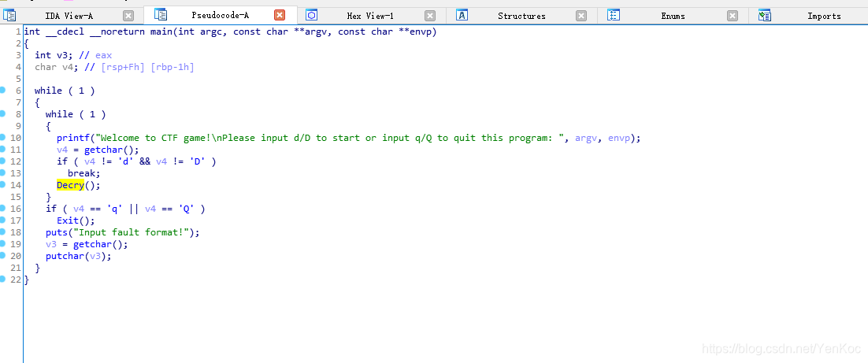Toggle breakpoint dot on line 13
The width and height of the screenshot is (868, 363).
3,172
